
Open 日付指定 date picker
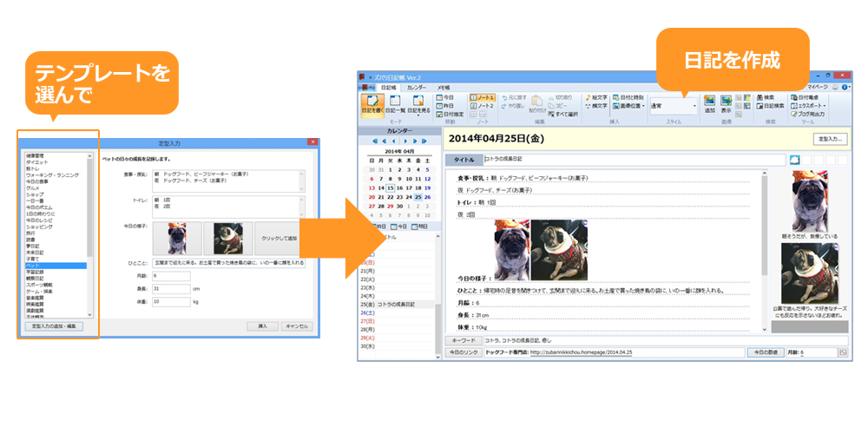[449, 114]
